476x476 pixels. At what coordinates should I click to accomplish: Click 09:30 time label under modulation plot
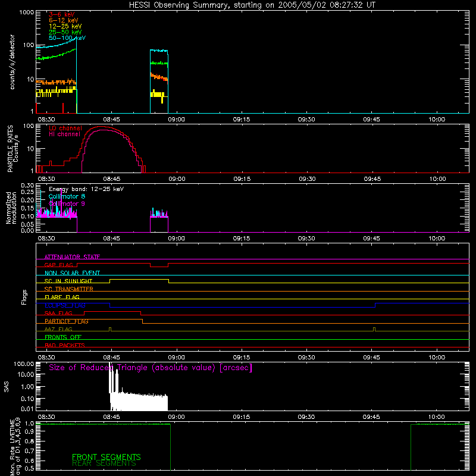pos(306,239)
